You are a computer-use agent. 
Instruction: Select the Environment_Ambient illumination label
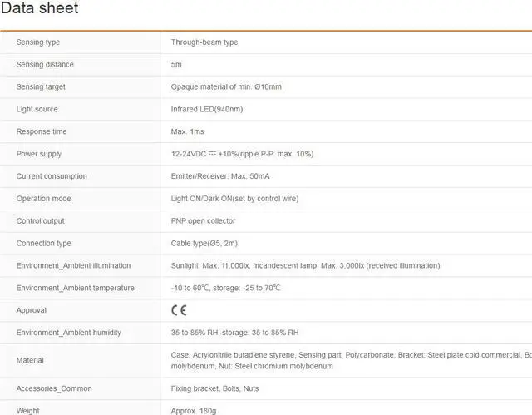73,266
